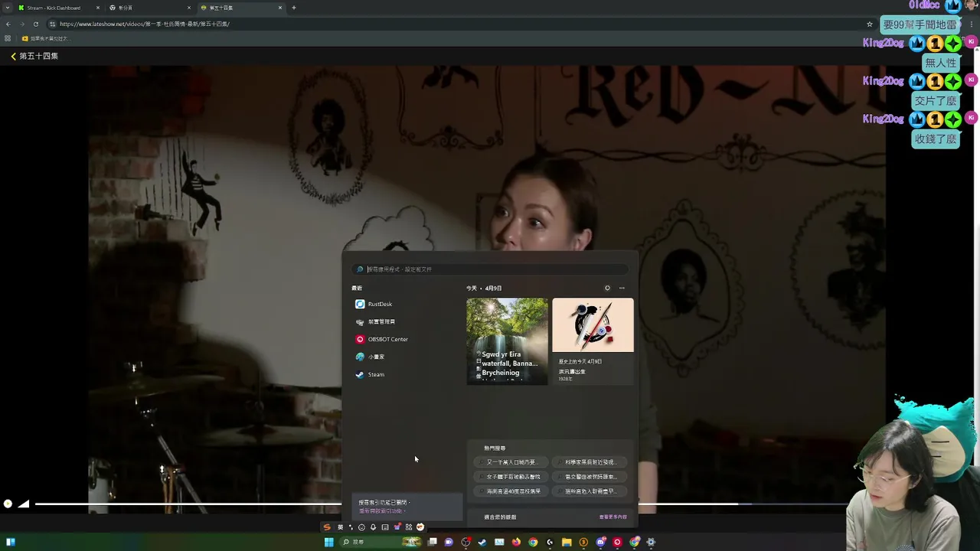Go back in browser history

coord(8,24)
